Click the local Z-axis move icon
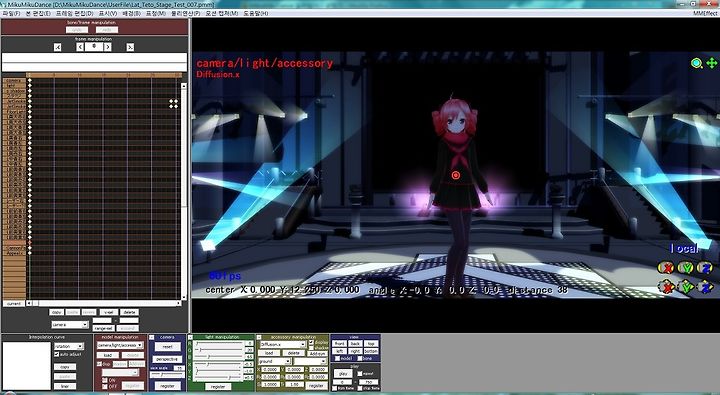 tap(705, 287)
